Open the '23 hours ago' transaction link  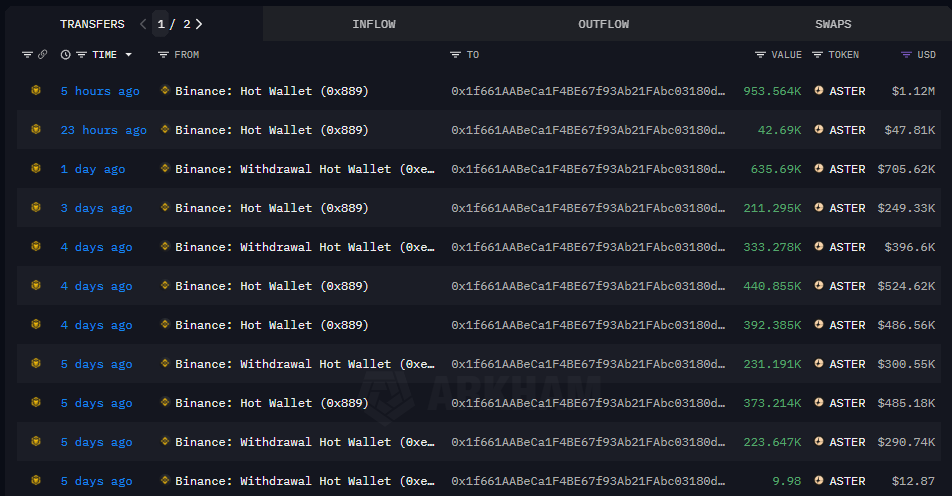[104, 130]
